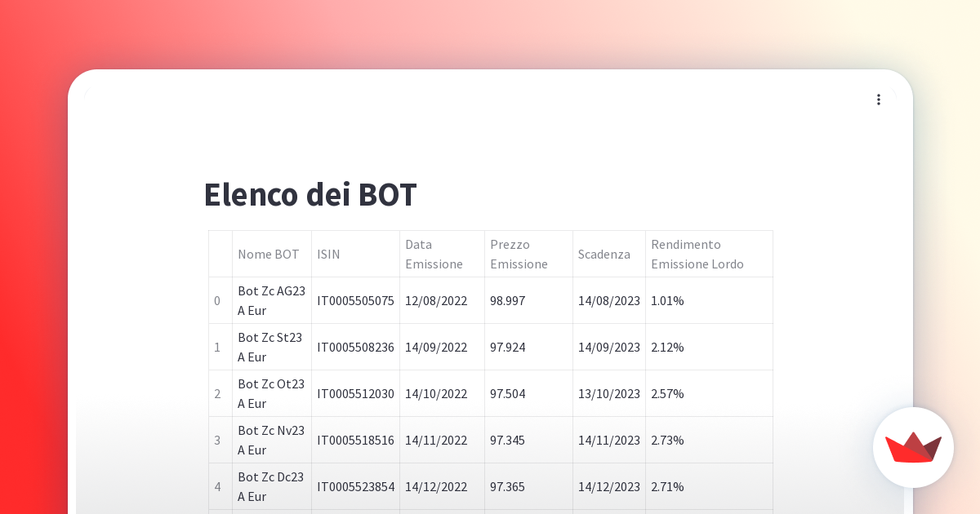Click the Prezzo Emissione column header
The height and width of the screenshot is (514, 980).
pos(529,254)
